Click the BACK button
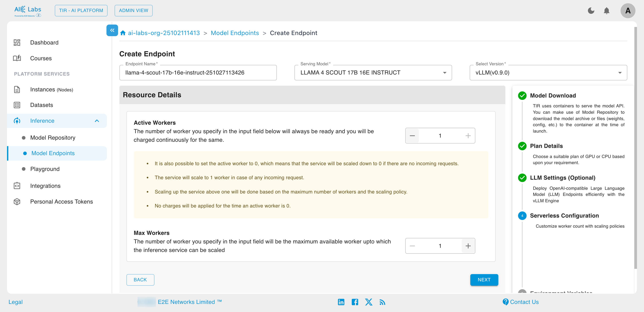644x312 pixels. pyautogui.click(x=140, y=280)
